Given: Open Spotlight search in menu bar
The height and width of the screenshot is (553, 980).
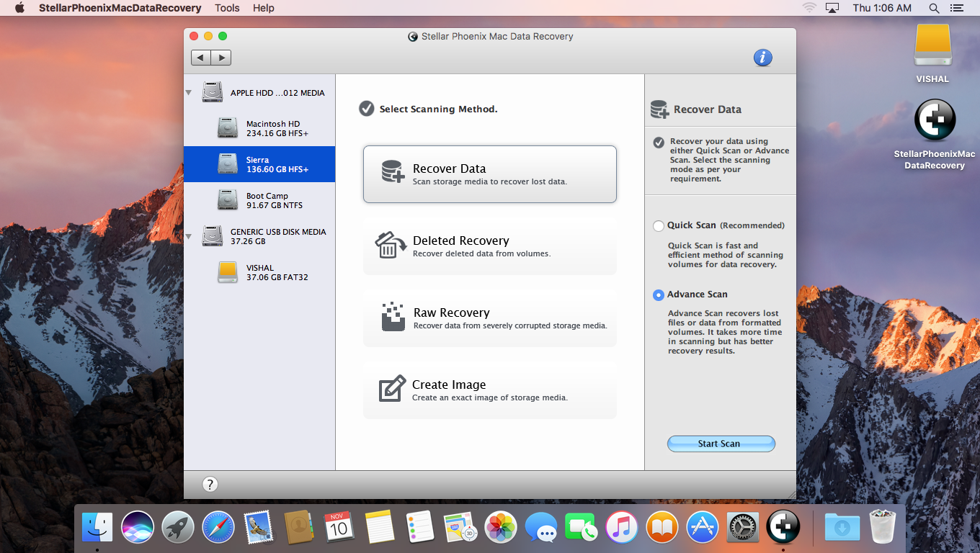Looking at the screenshot, I should point(934,8).
